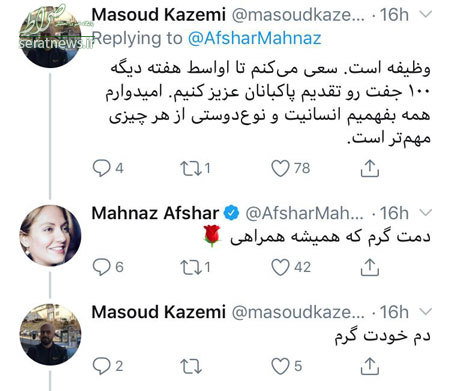Click Mahnaz Afshar's verified badge
Image resolution: width=450 pixels, height=391 pixels.
pyautogui.click(x=231, y=213)
